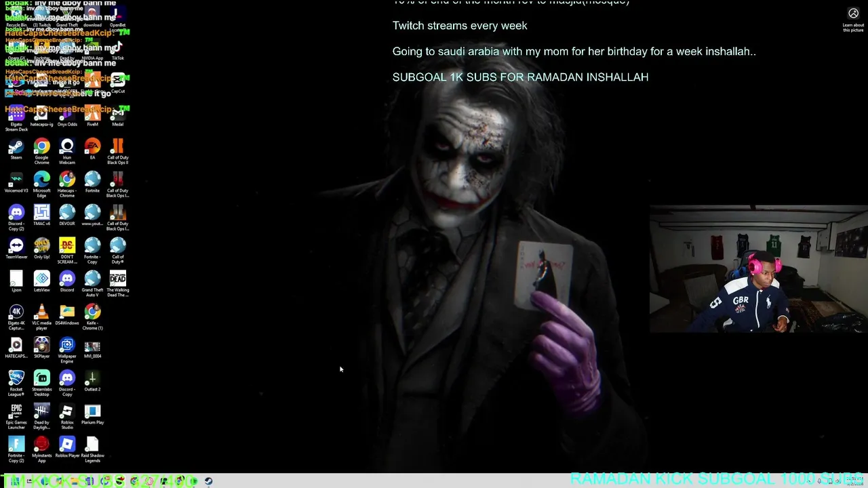Select the Ljson file on the desktop

click(x=16, y=282)
